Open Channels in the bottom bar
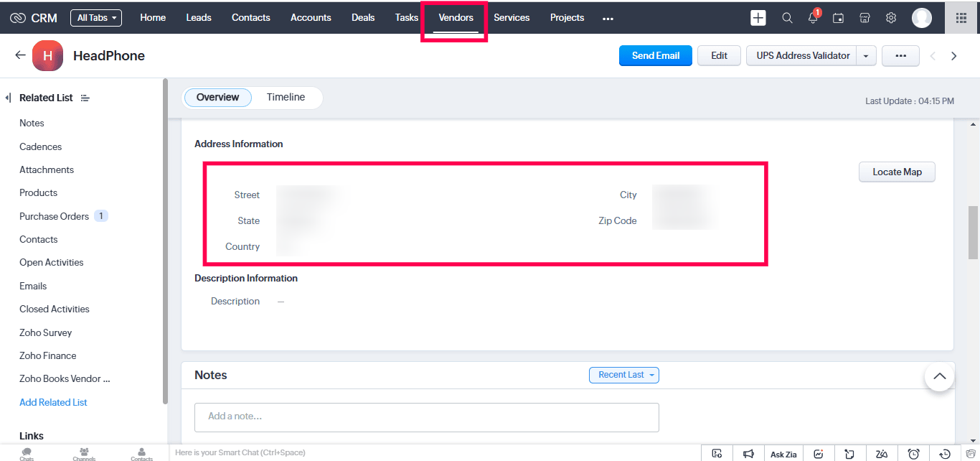The width and height of the screenshot is (980, 461). click(84, 454)
